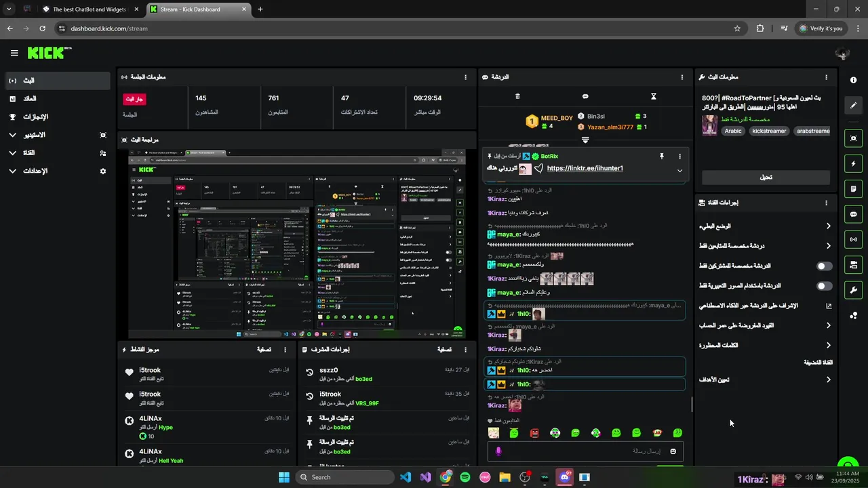Open File Explorer from the taskbar
This screenshot has width=868, height=488.
coord(505,477)
